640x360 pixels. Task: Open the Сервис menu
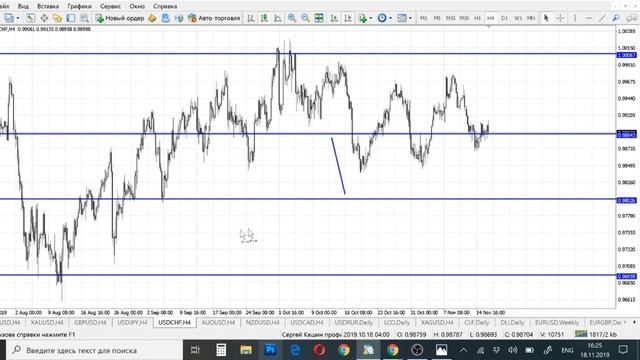click(x=110, y=6)
